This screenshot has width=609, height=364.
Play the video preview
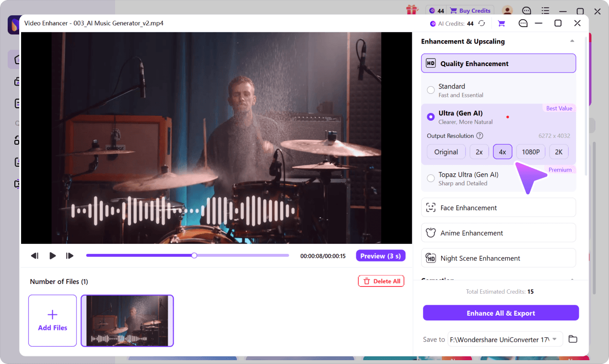click(x=53, y=256)
